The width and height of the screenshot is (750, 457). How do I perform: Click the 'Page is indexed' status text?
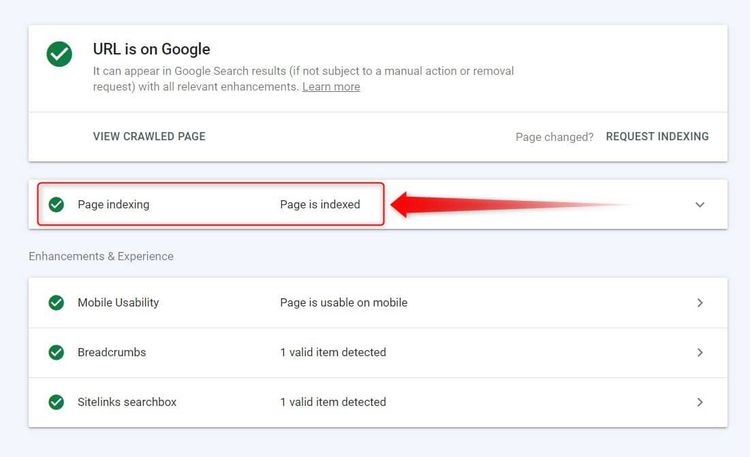[319, 204]
